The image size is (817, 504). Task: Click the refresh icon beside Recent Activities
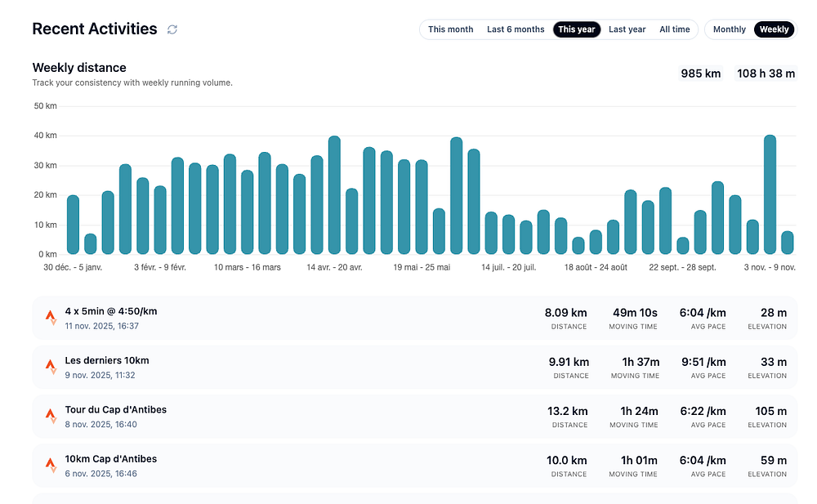click(172, 29)
